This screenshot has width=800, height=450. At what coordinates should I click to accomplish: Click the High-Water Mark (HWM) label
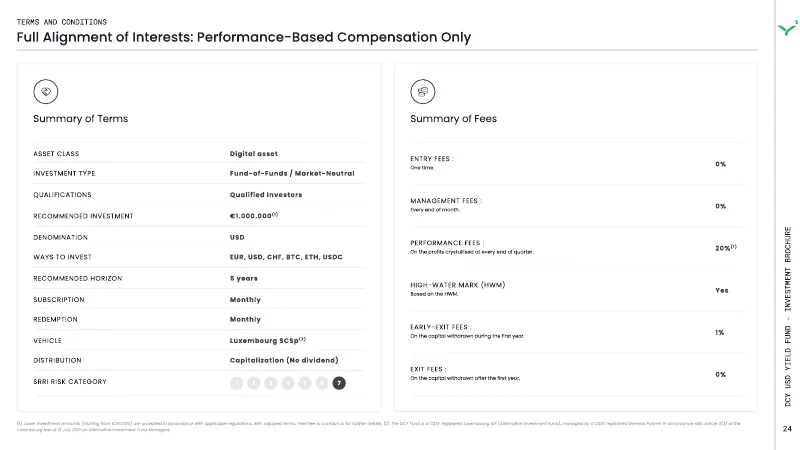pyautogui.click(x=458, y=285)
